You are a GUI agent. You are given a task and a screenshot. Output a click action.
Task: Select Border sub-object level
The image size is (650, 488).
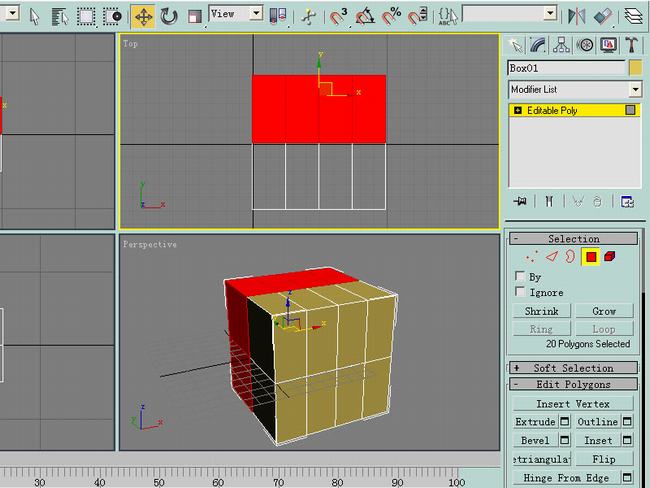tap(570, 257)
